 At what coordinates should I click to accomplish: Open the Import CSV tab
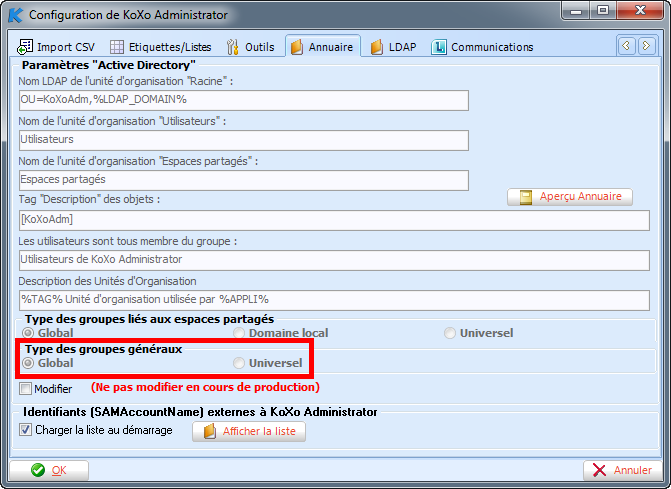point(56,47)
